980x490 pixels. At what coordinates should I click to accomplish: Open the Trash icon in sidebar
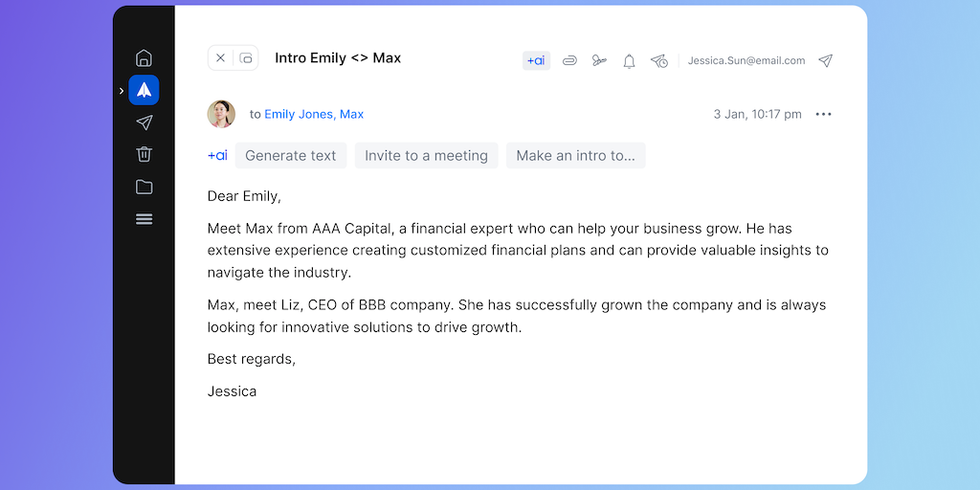(144, 154)
